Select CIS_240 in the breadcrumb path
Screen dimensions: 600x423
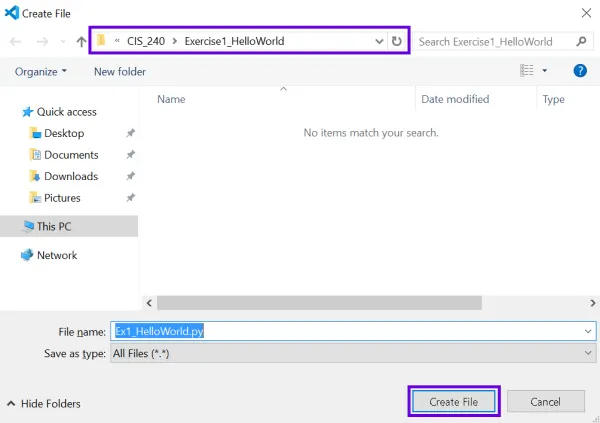click(146, 41)
